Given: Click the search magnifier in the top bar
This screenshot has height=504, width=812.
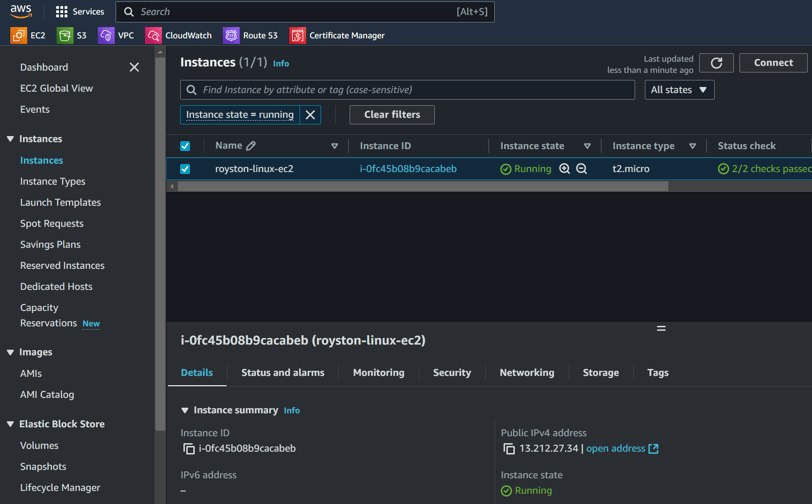Looking at the screenshot, I should [x=129, y=11].
